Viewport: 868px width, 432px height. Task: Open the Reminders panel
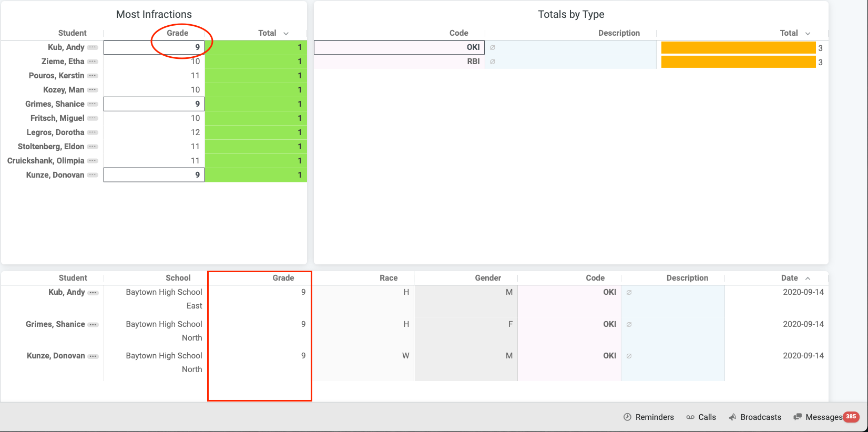tap(649, 417)
